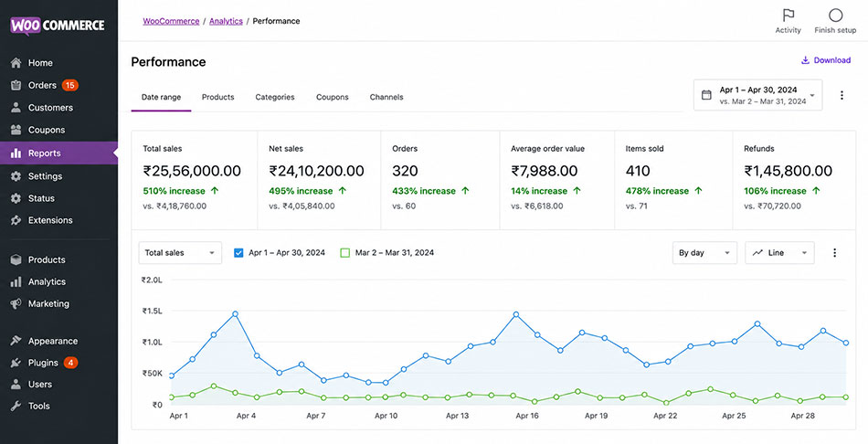The width and height of the screenshot is (868, 444).
Task: Open the three-dot menu beside the date picker
Action: [842, 95]
